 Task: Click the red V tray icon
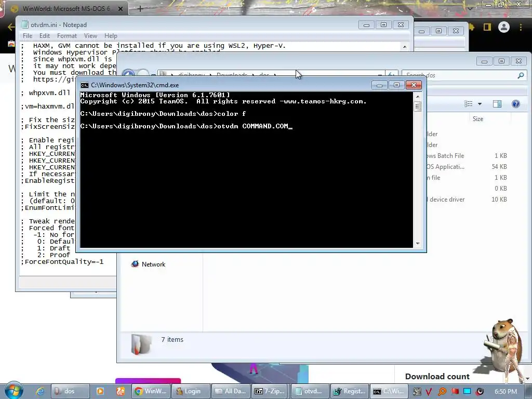[429, 392]
